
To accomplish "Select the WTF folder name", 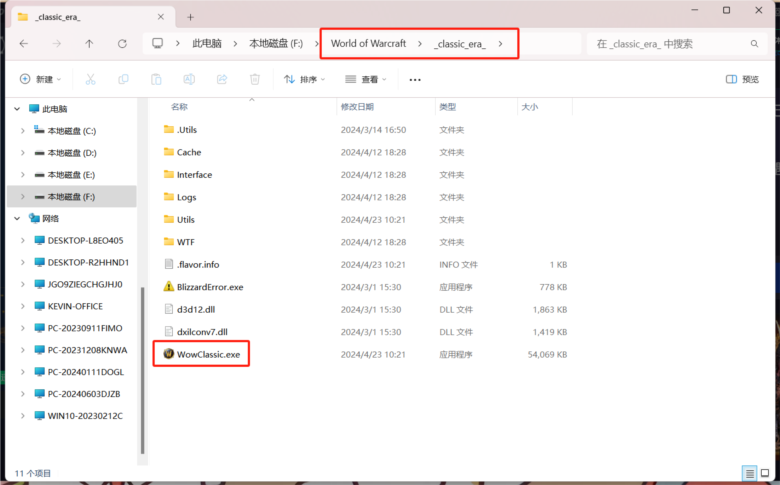I will (x=186, y=242).
